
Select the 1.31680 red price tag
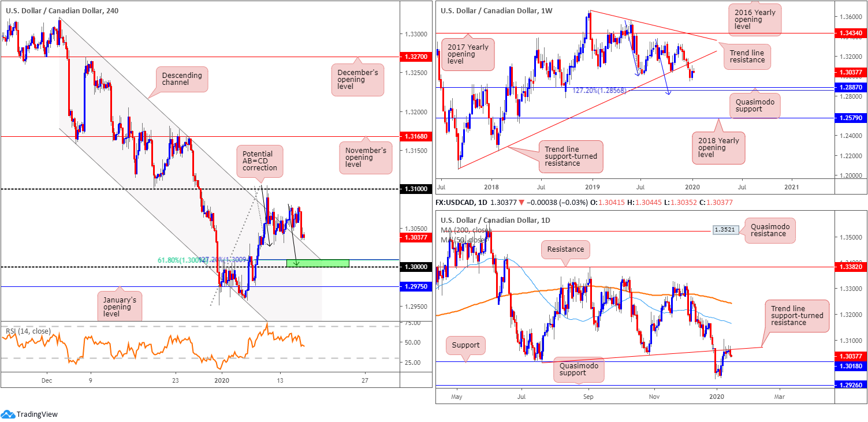415,137
